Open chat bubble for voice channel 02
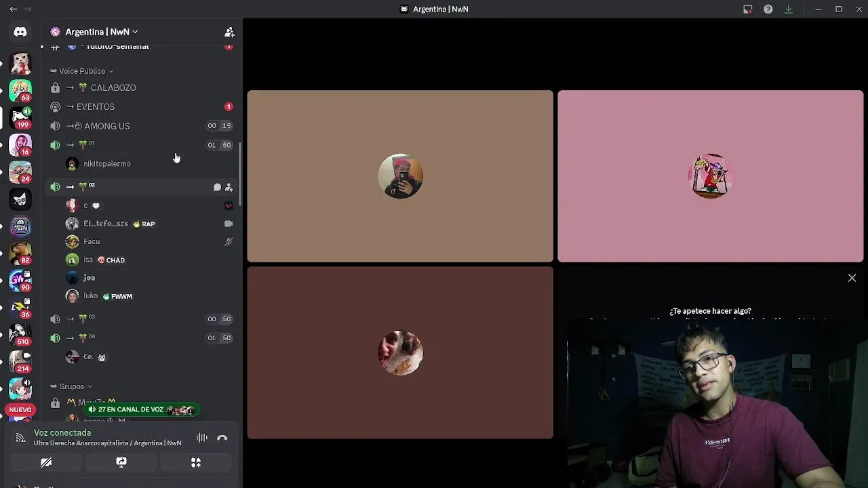 217,187
